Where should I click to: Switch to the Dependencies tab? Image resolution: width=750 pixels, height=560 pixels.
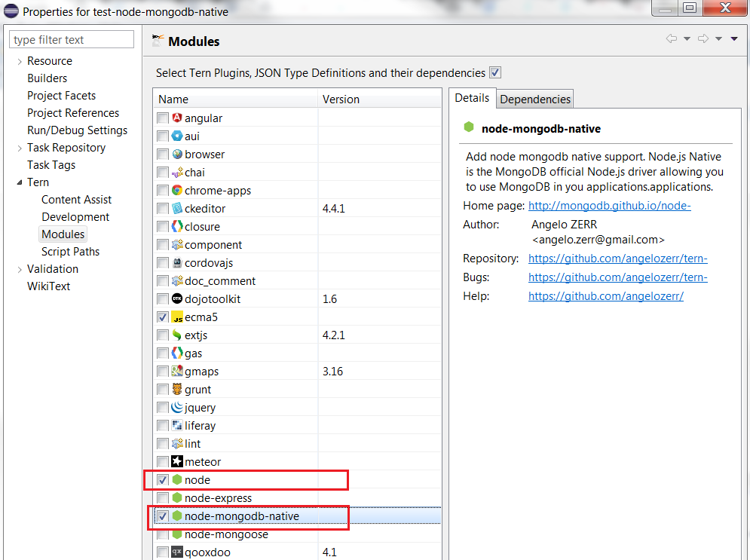click(534, 98)
